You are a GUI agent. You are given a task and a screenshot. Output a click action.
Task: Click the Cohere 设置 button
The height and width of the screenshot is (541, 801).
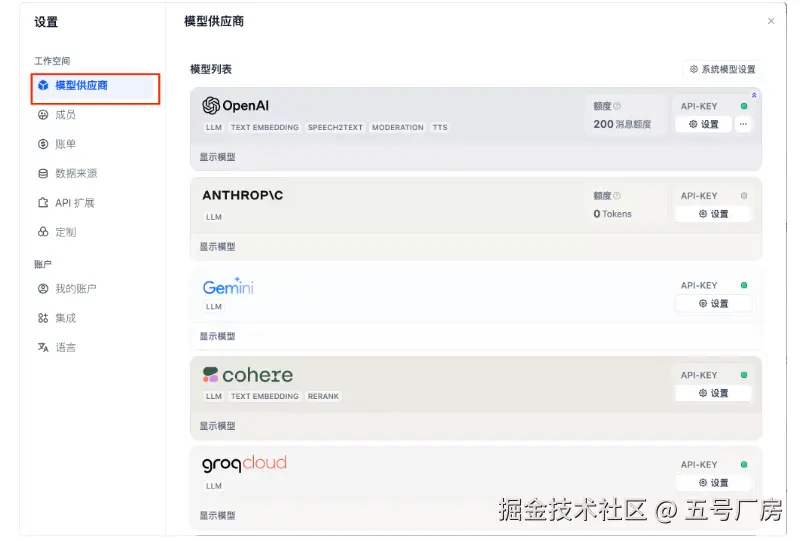[x=714, y=393]
